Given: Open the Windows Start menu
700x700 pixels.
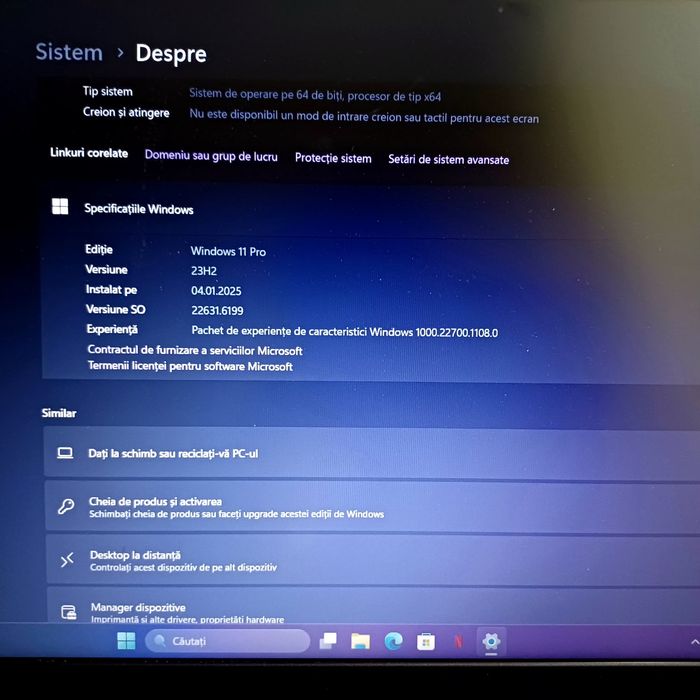Looking at the screenshot, I should click(x=126, y=641).
